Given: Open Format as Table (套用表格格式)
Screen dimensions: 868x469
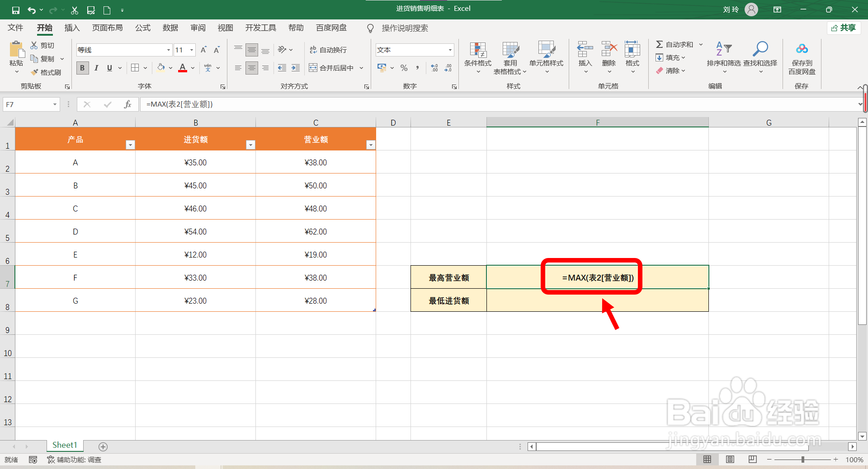Looking at the screenshot, I should click(510, 58).
